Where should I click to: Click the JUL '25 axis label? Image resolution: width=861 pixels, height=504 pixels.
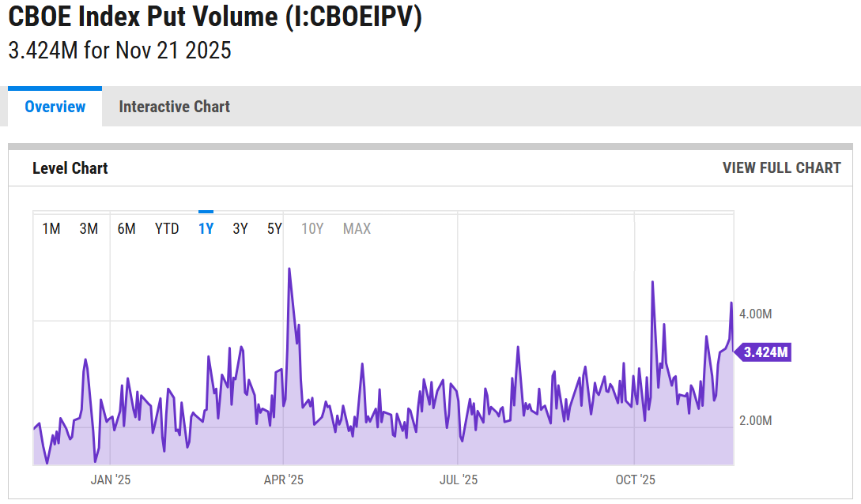point(459,480)
